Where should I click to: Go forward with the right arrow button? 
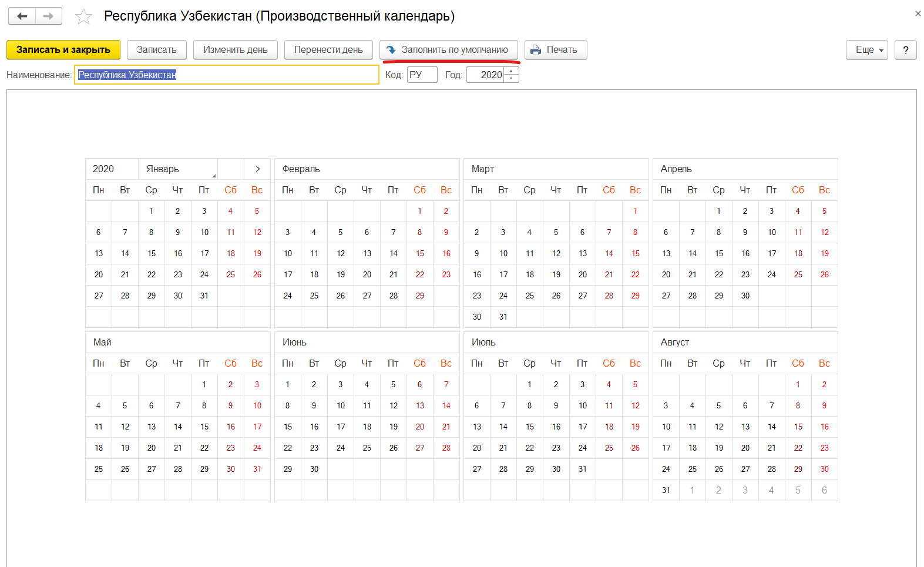tap(49, 16)
